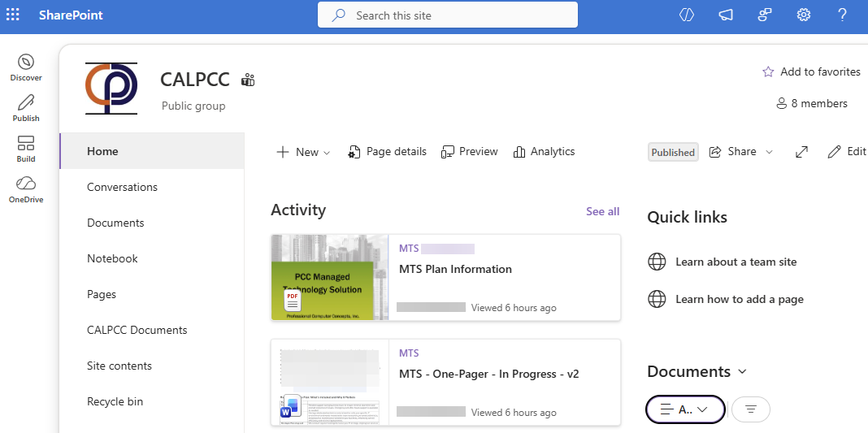Open page Analytics
The height and width of the screenshot is (433, 868).
coord(545,152)
